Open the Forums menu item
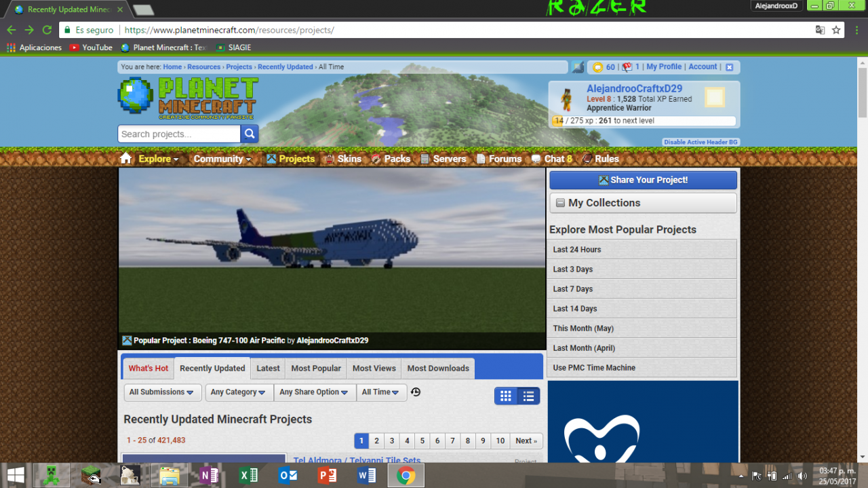Viewport: 868px width, 488px height. [505, 158]
